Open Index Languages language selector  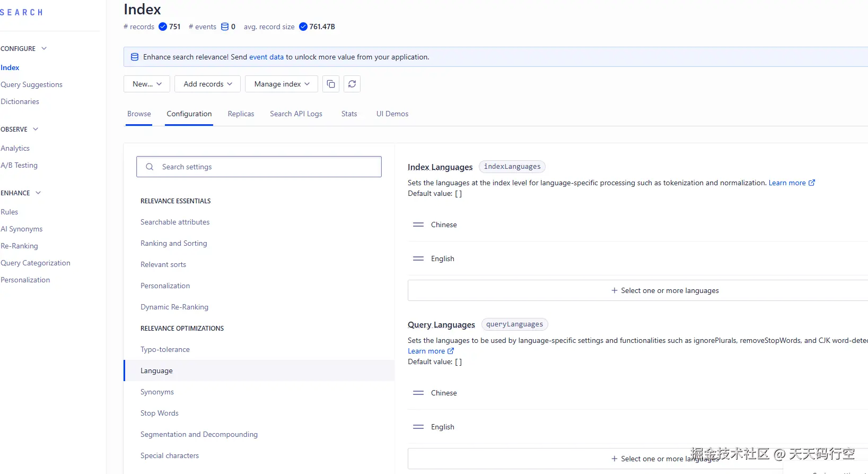point(638,290)
